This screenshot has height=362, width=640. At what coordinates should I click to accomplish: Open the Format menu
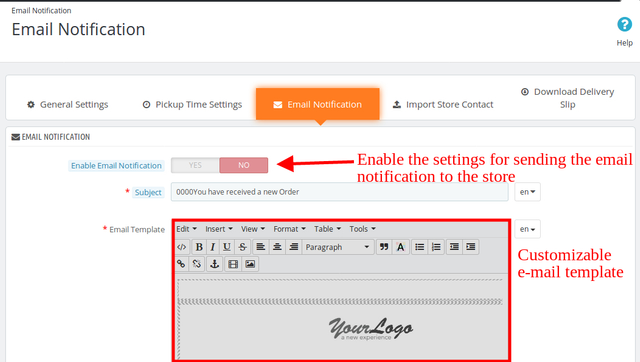289,229
